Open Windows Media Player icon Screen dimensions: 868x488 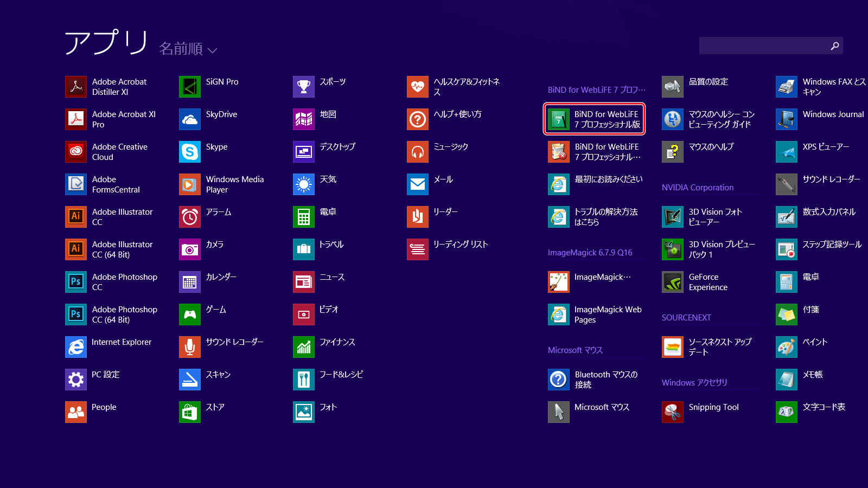coord(190,184)
